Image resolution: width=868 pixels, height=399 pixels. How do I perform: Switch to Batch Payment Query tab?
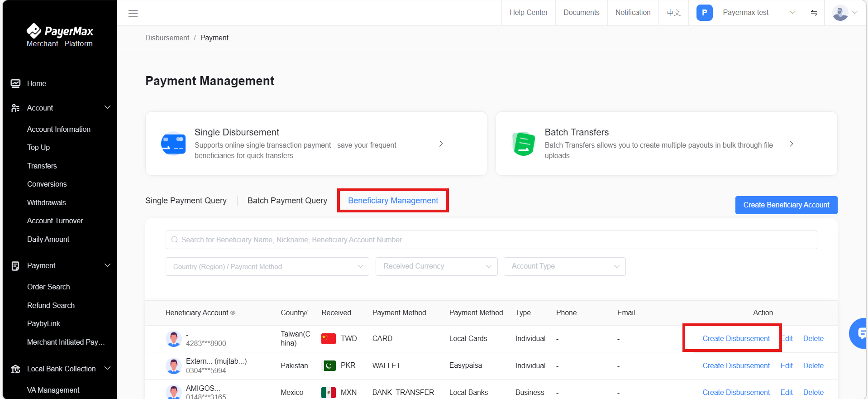(x=287, y=201)
